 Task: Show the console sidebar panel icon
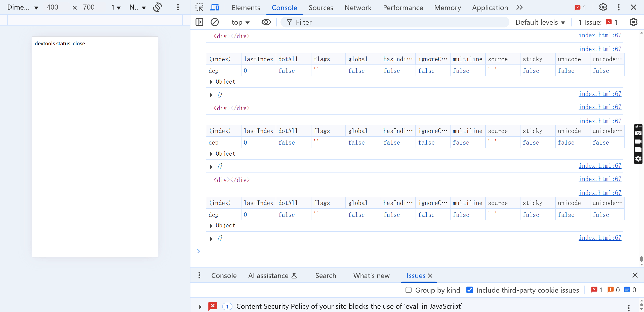(x=199, y=22)
